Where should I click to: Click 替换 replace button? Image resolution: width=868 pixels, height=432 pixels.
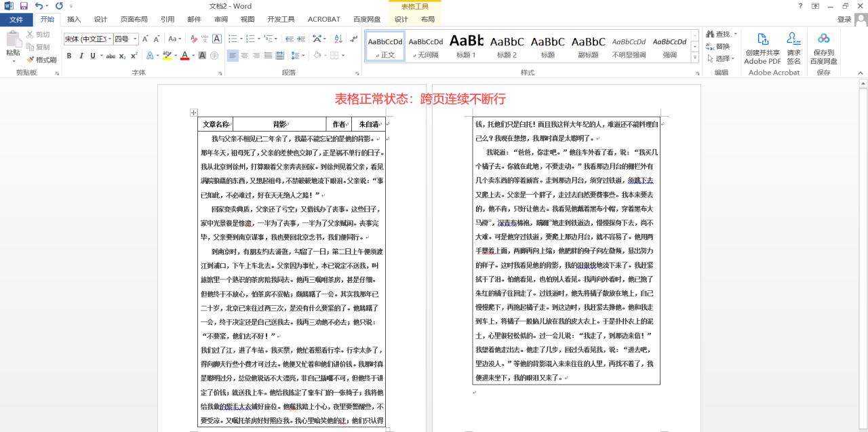pyautogui.click(x=718, y=46)
